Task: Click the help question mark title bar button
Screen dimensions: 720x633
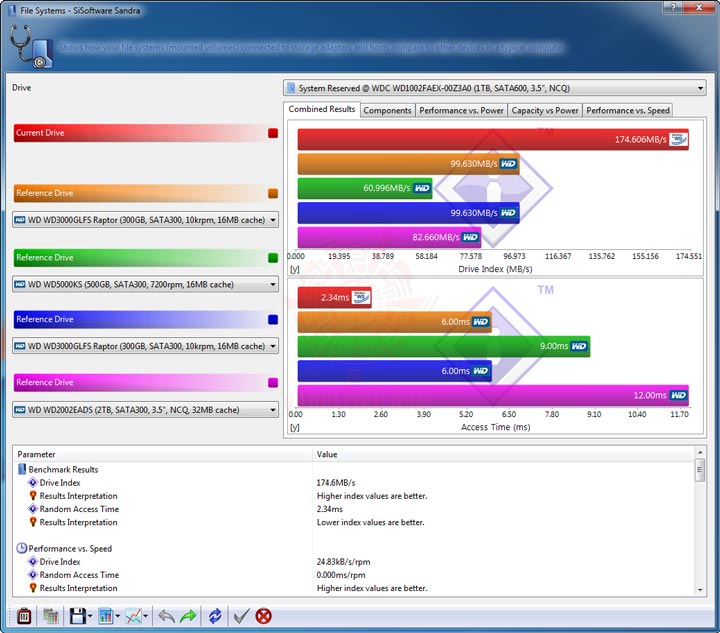Action: point(673,7)
